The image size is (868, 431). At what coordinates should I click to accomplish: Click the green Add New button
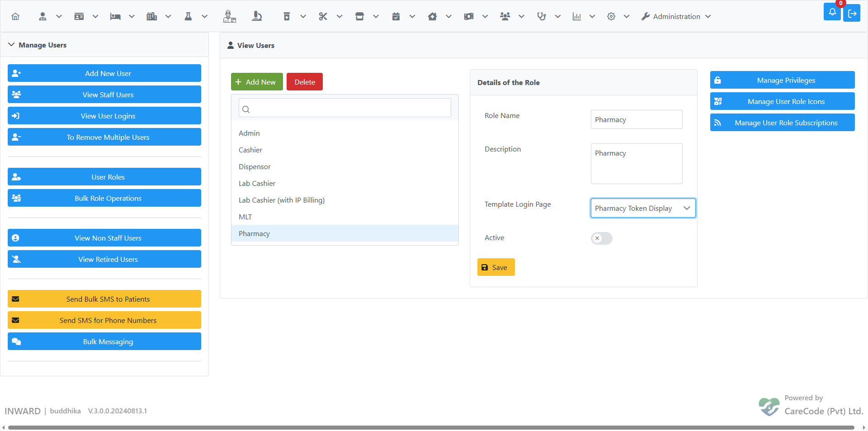(x=257, y=82)
